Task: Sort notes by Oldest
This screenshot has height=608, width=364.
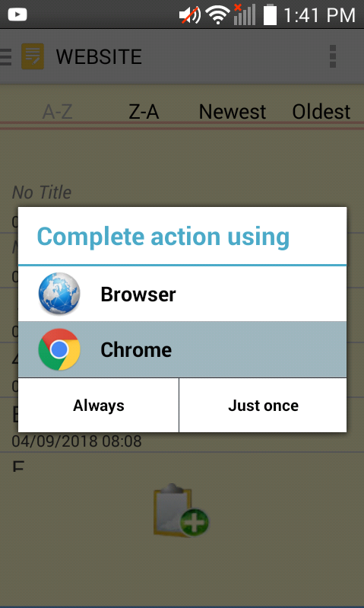Action: [321, 112]
